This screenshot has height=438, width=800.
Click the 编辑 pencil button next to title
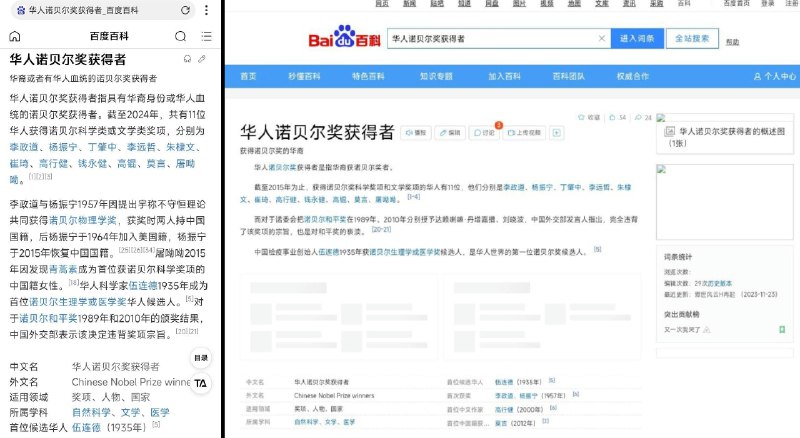click(450, 133)
